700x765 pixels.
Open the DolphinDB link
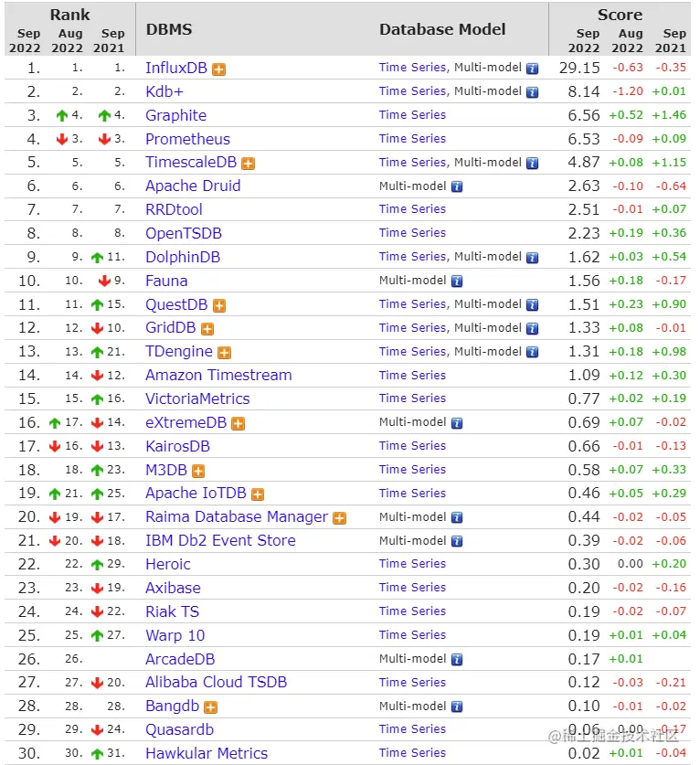(x=183, y=257)
